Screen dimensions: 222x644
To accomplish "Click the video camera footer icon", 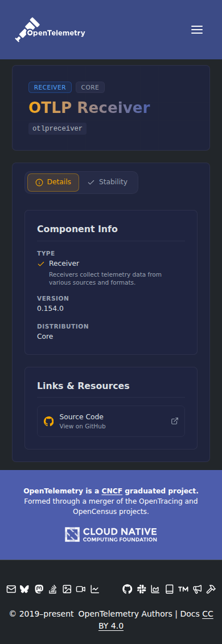I will point(81,589).
